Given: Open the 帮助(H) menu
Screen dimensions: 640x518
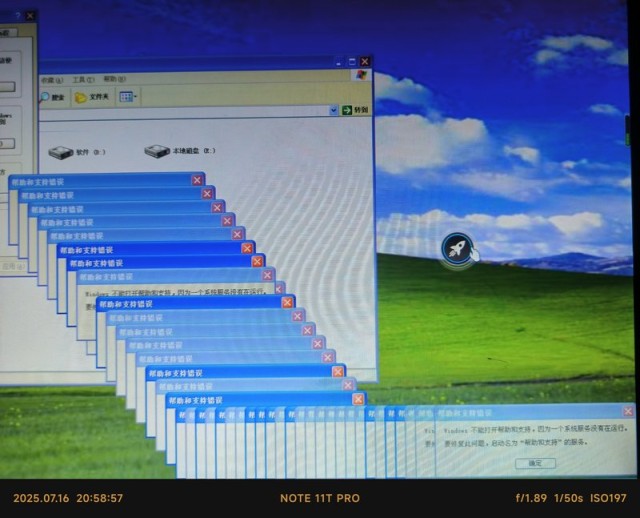Looking at the screenshot, I should click(115, 79).
